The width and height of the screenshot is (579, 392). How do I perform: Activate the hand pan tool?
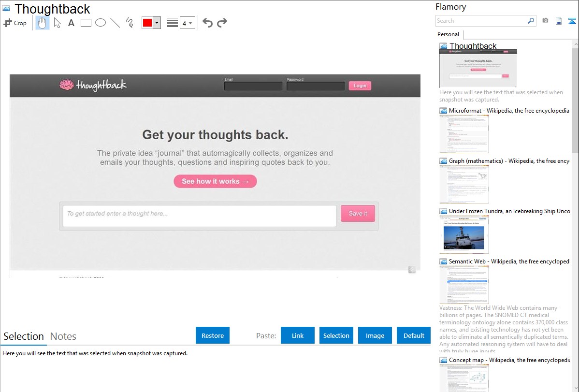[x=42, y=23]
